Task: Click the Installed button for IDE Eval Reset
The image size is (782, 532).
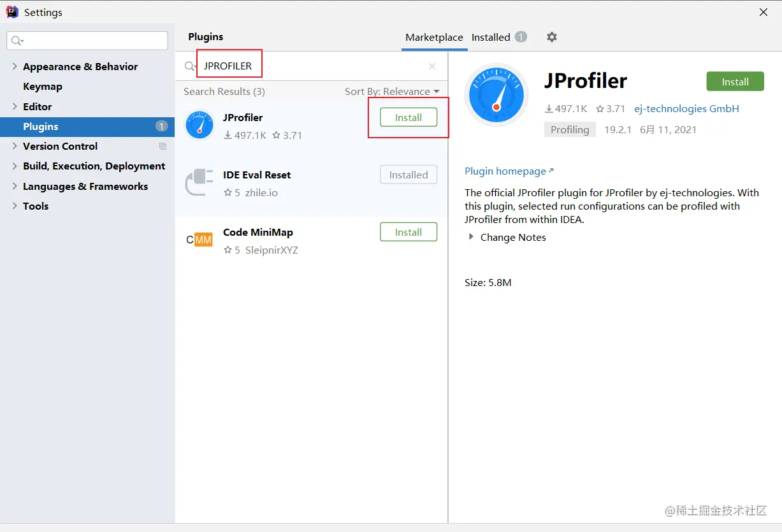Action: [409, 175]
